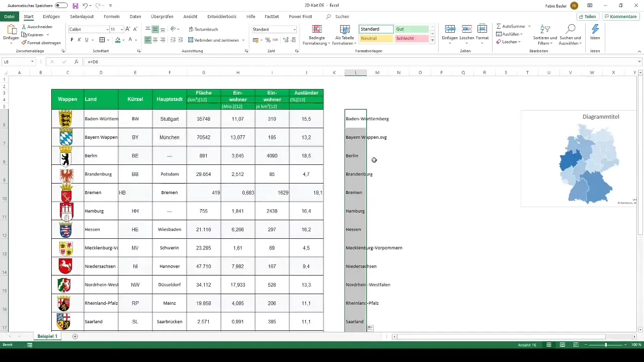The image size is (644, 362).
Task: Open Als Tabelle formatieren dropdown
Action: pyautogui.click(x=344, y=34)
